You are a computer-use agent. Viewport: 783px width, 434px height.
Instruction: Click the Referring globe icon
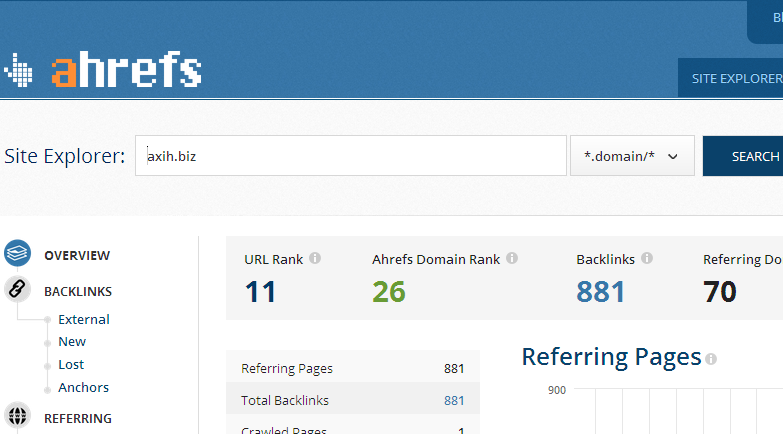17,416
